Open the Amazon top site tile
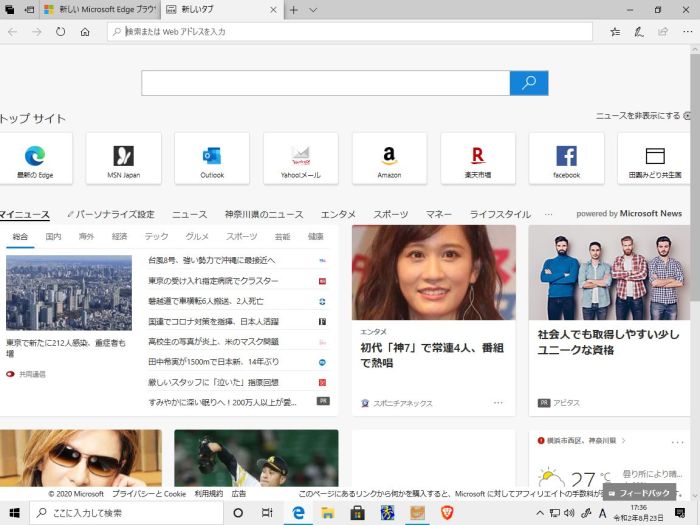The height and width of the screenshot is (525, 700). (389, 158)
